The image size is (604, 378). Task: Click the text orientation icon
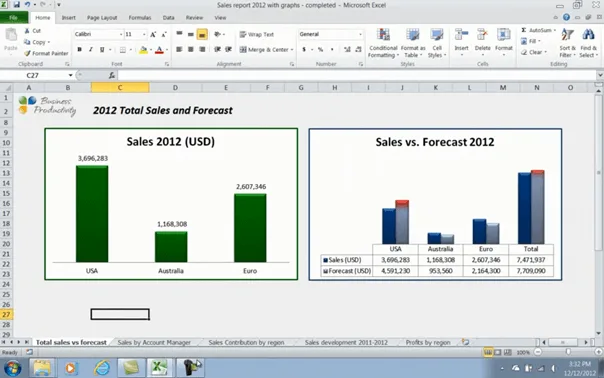[218, 34]
